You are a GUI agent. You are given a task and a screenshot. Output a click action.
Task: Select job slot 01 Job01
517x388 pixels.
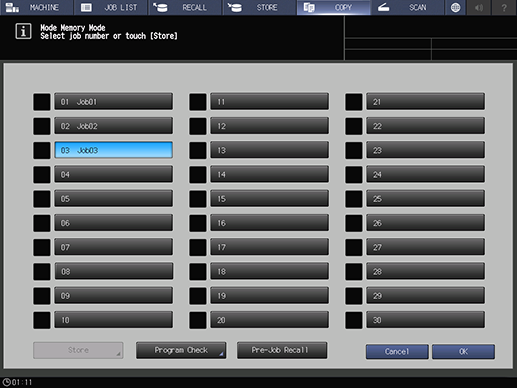point(114,101)
